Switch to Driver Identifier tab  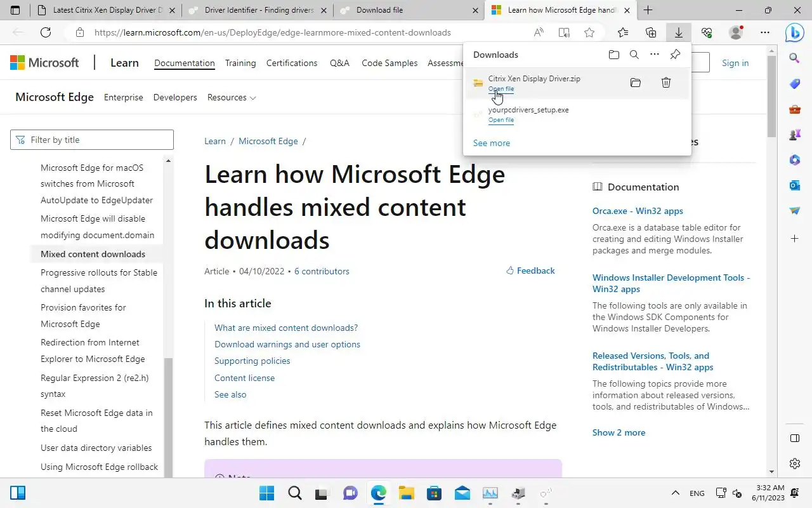tap(258, 10)
